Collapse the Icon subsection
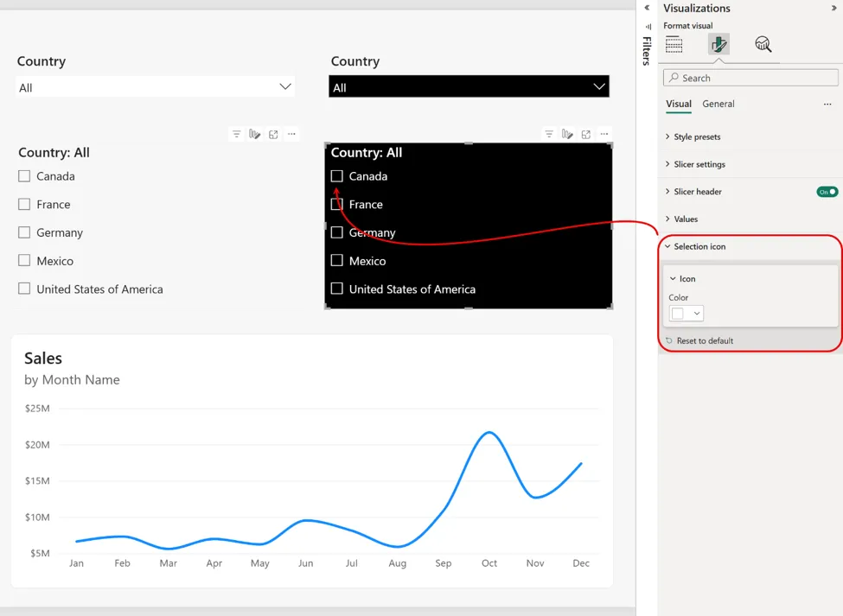This screenshot has height=616, width=843. click(683, 279)
